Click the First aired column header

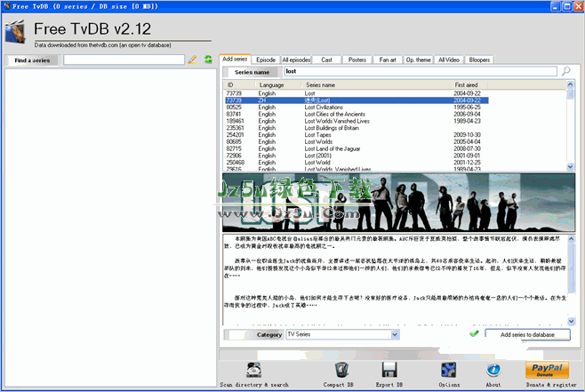(469, 85)
